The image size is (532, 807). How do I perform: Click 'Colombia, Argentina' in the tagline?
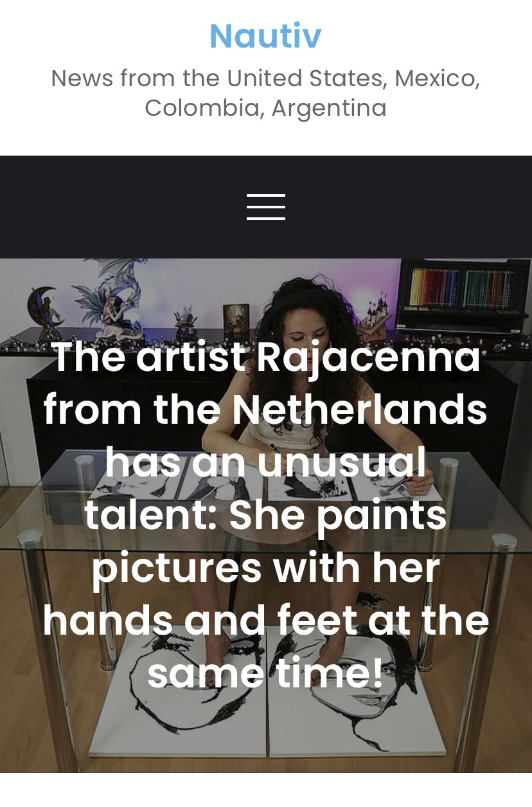[x=265, y=107]
